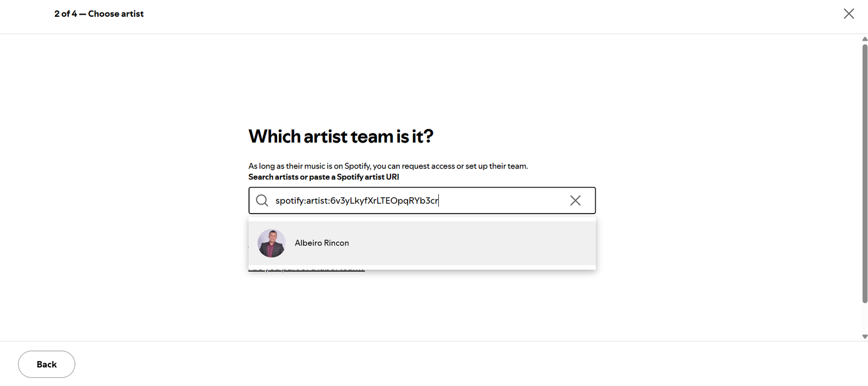Choose the Albeiro Rincon search result
This screenshot has height=386, width=868.
point(422,243)
